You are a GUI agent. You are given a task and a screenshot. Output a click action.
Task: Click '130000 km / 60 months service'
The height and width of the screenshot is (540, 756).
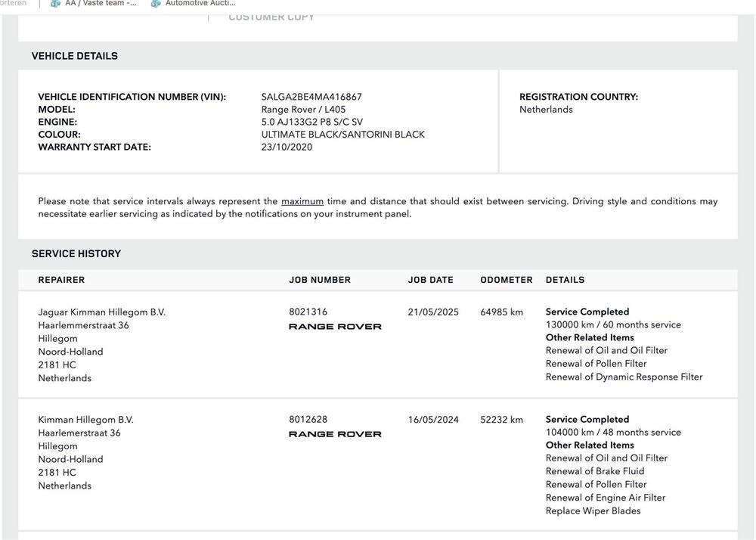613,325
